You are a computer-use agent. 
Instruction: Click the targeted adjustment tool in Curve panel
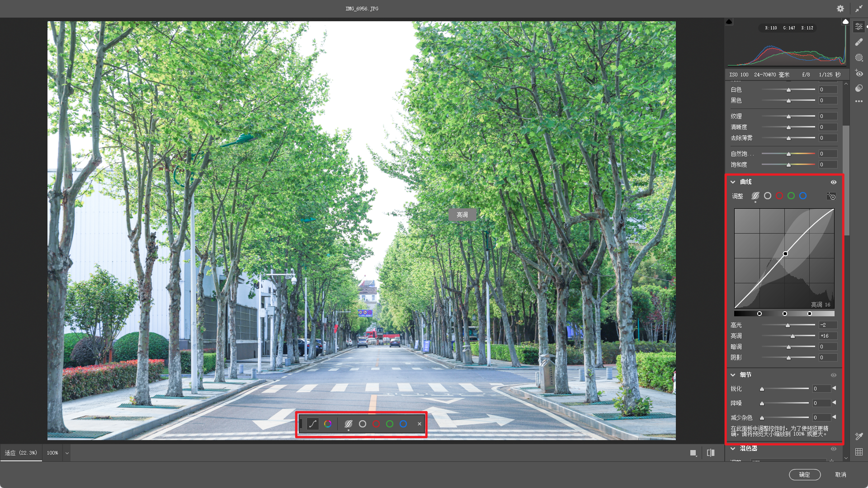click(831, 196)
